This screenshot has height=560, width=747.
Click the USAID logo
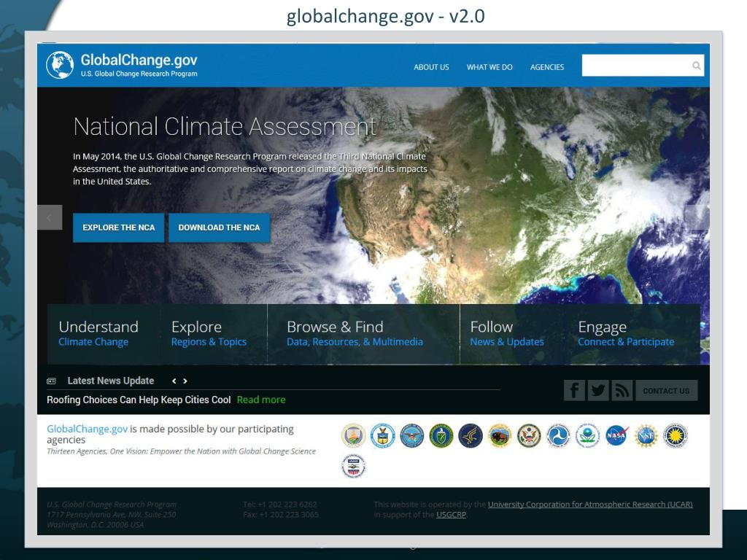tap(354, 466)
